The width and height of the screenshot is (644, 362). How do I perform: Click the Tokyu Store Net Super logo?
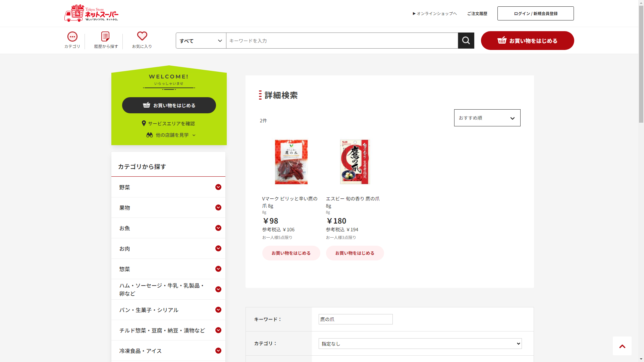pyautogui.click(x=91, y=13)
